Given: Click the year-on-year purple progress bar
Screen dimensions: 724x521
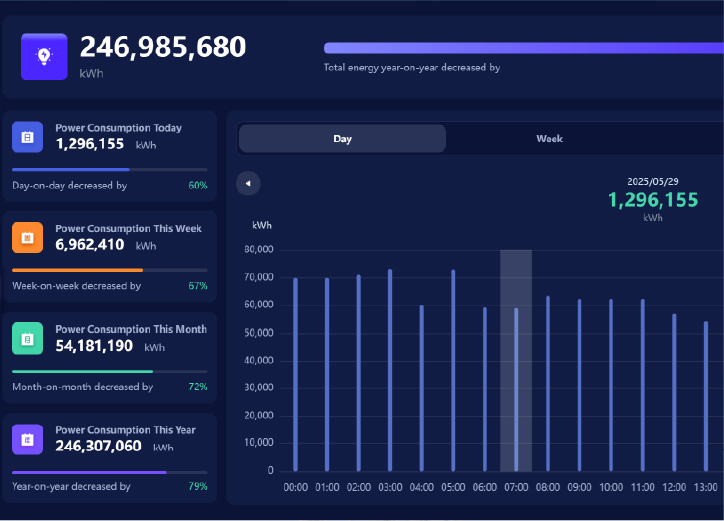Looking at the screenshot, I should click(109, 472).
